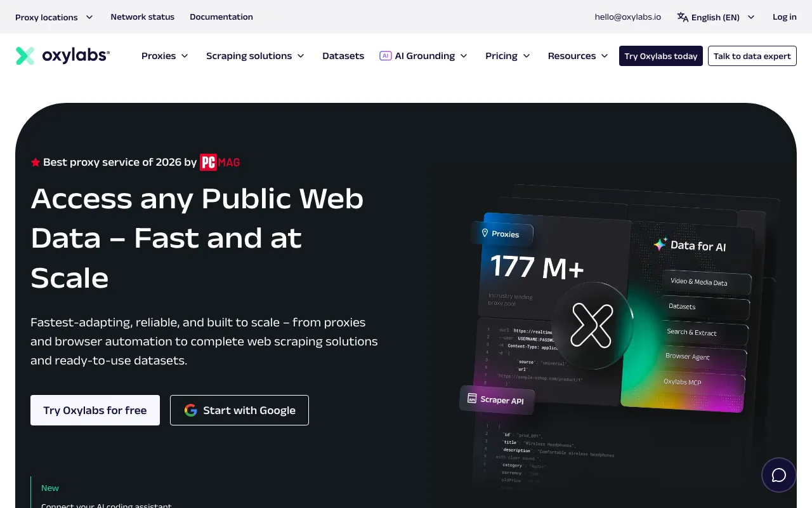Expand the Resources menu
This screenshot has height=508, width=812.
(578, 56)
